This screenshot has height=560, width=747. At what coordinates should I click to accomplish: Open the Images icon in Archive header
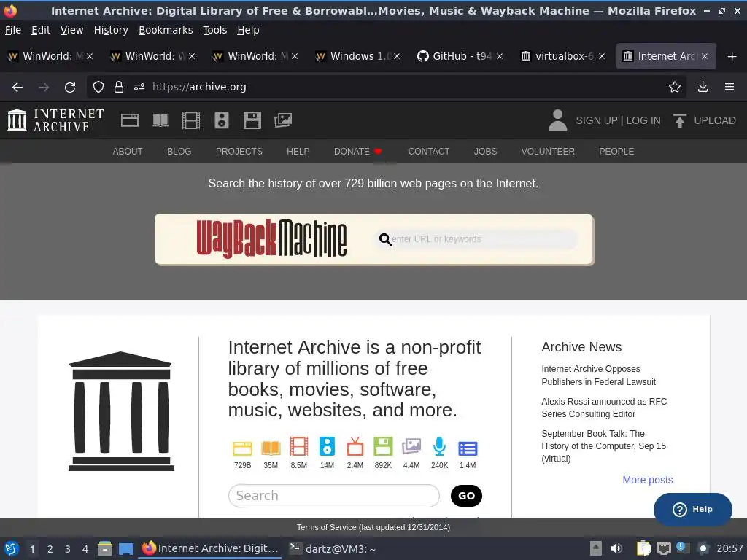(x=283, y=120)
